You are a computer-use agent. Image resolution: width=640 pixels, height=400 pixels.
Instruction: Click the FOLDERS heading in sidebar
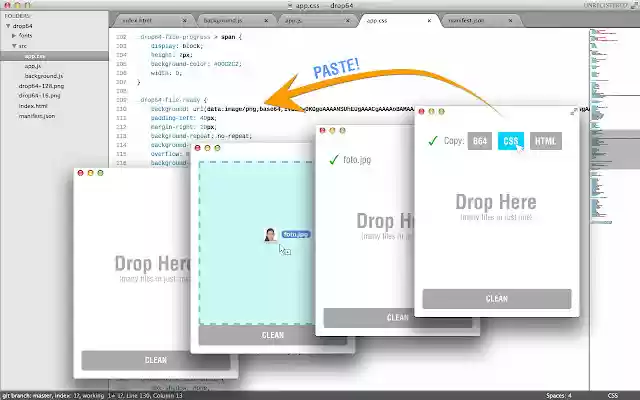point(18,16)
